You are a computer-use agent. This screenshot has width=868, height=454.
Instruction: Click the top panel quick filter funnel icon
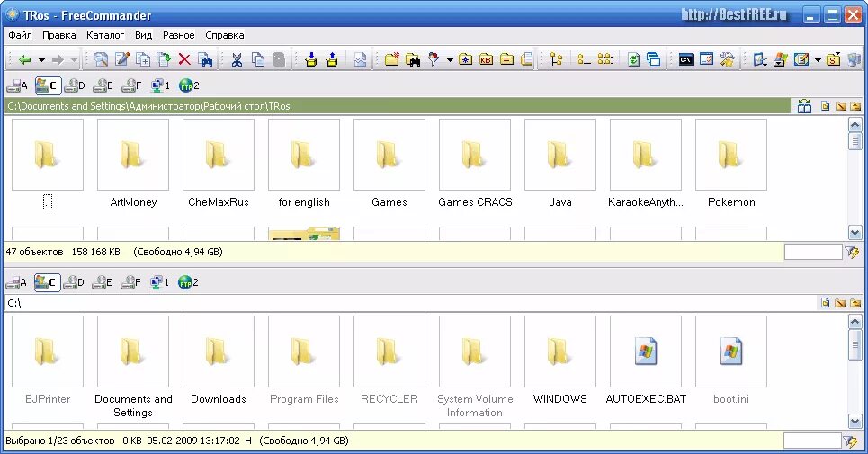pyautogui.click(x=852, y=252)
